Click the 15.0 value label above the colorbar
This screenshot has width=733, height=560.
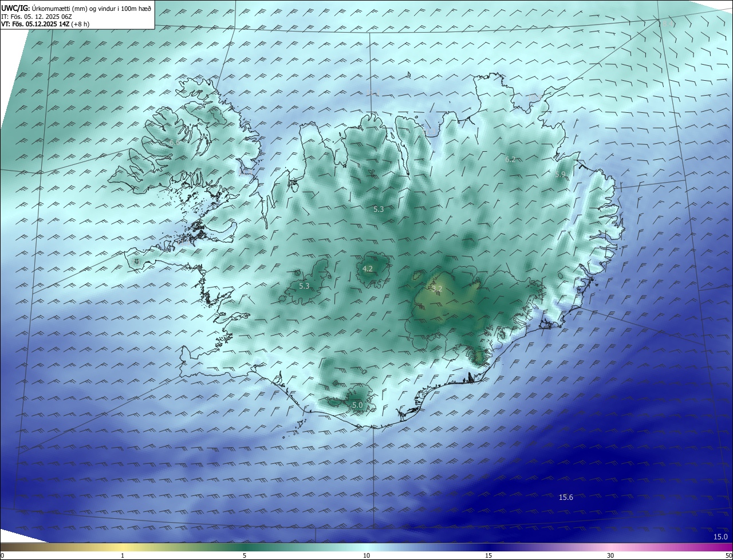(720, 537)
